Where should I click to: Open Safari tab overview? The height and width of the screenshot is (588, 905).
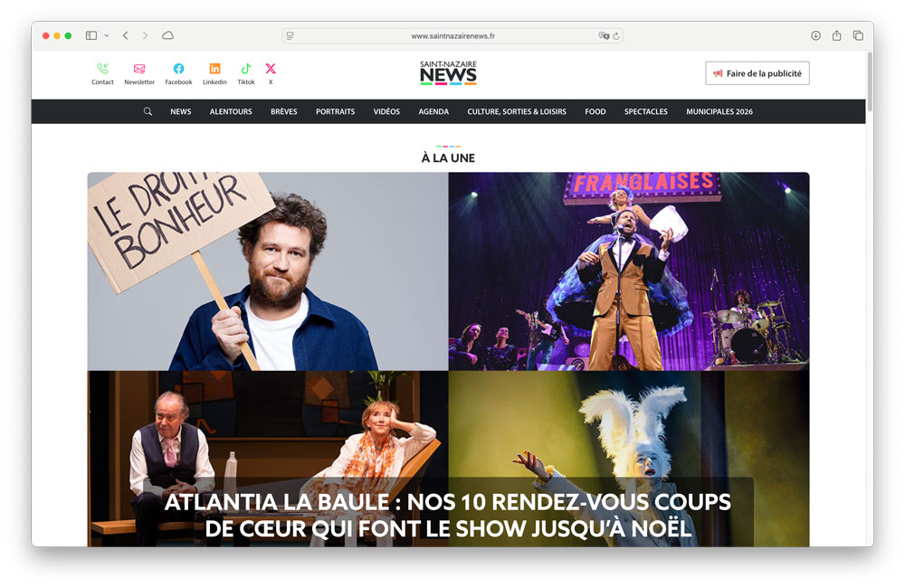(858, 35)
